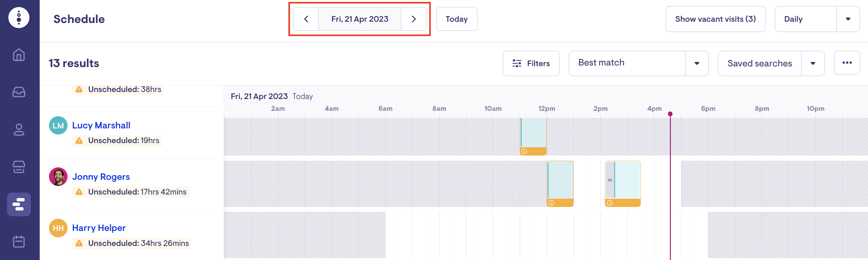Open the storefront icon in the sidebar

pos(19,167)
